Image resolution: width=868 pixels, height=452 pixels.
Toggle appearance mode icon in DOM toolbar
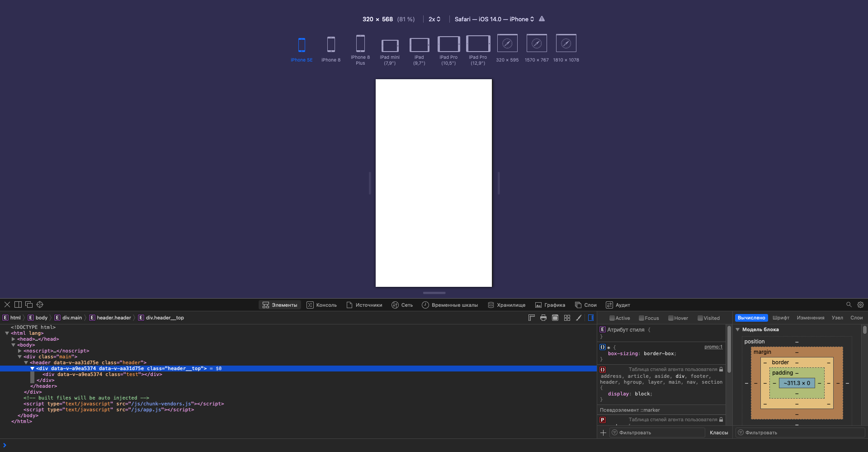[x=555, y=318]
